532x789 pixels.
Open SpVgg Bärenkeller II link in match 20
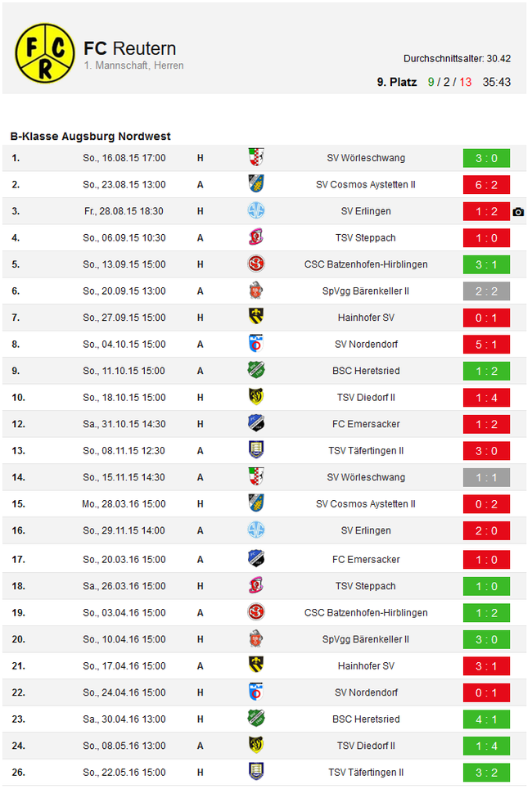(366, 639)
